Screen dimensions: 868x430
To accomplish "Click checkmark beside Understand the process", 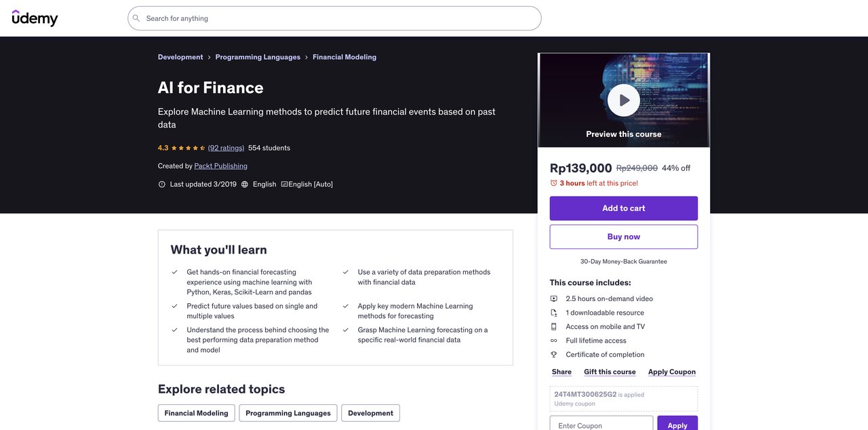I will 174,330.
